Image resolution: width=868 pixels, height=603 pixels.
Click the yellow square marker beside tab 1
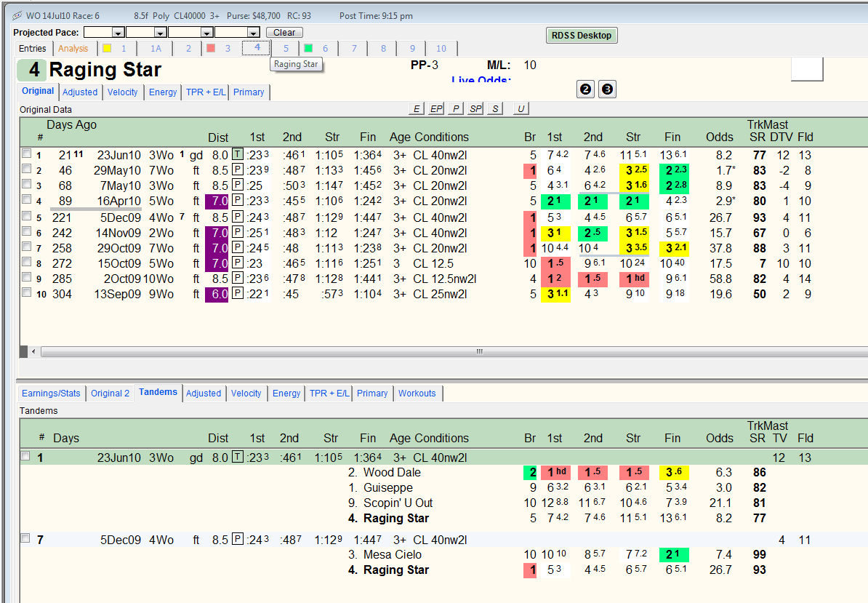point(107,48)
